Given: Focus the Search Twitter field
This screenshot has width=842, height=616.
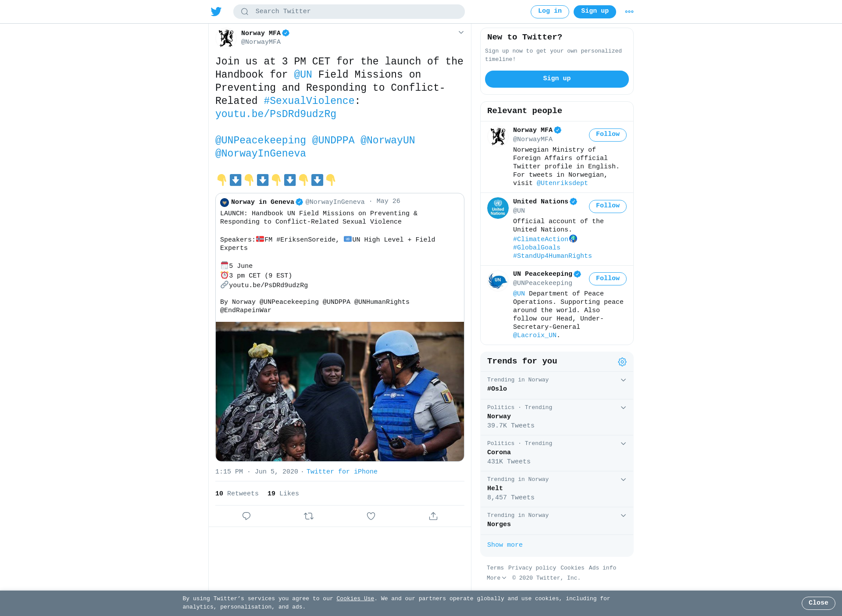Looking at the screenshot, I should tap(349, 12).
